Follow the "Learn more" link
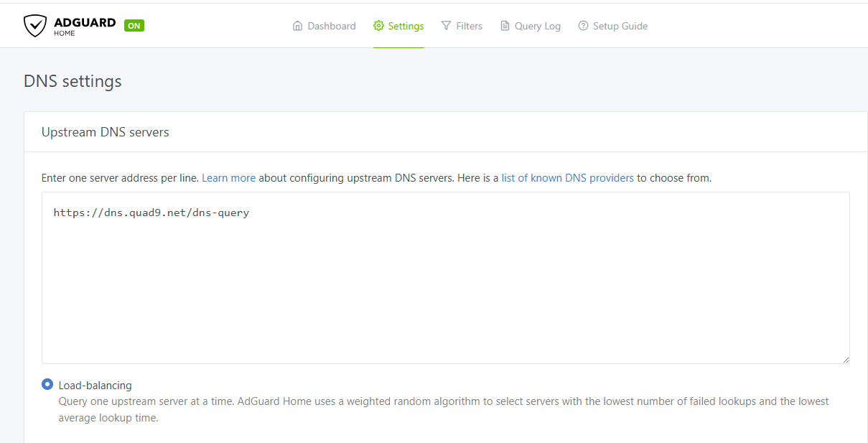The image size is (868, 443). [228, 178]
